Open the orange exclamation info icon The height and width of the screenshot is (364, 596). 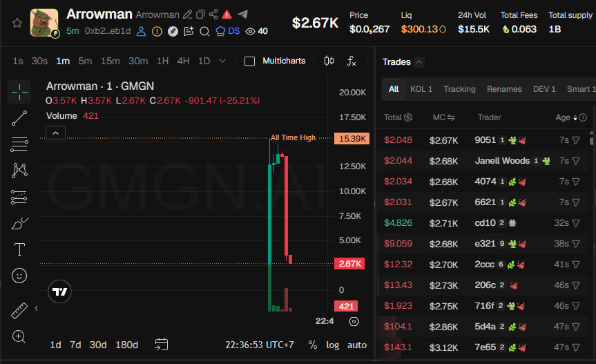pos(157,31)
